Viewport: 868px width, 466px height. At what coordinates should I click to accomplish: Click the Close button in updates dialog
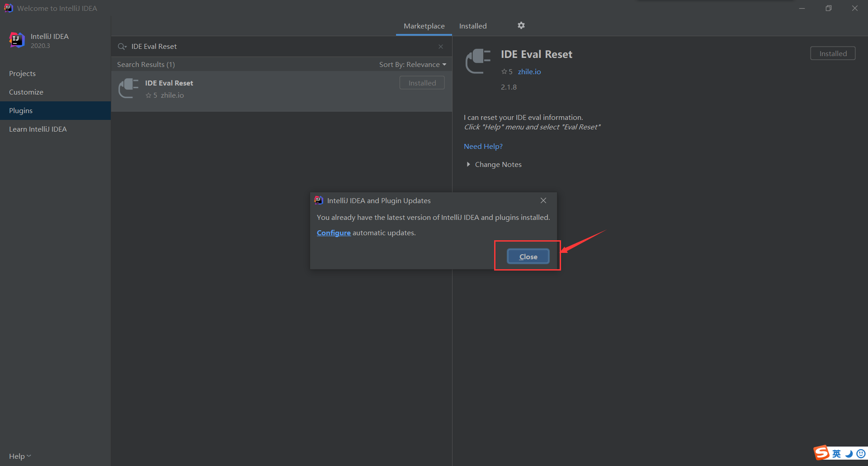pyautogui.click(x=528, y=257)
